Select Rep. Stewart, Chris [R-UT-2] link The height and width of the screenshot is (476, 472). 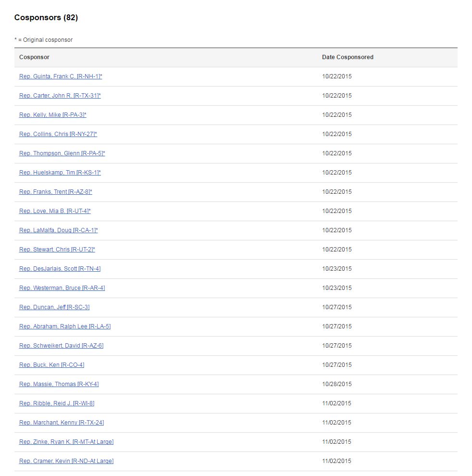[57, 250]
